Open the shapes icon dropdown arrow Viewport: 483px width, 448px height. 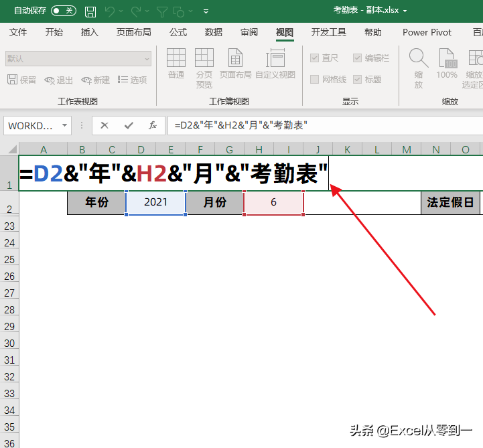(191, 11)
